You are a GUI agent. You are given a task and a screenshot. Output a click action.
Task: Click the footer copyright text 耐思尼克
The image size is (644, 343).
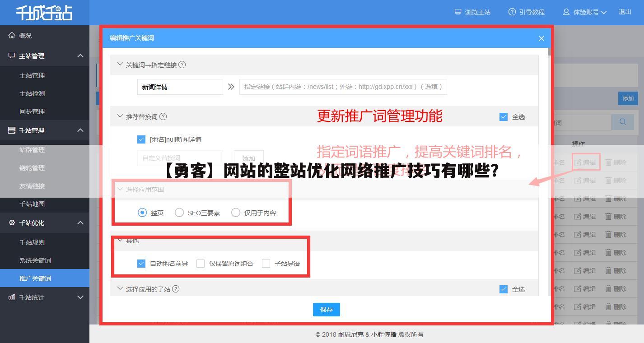click(x=350, y=334)
